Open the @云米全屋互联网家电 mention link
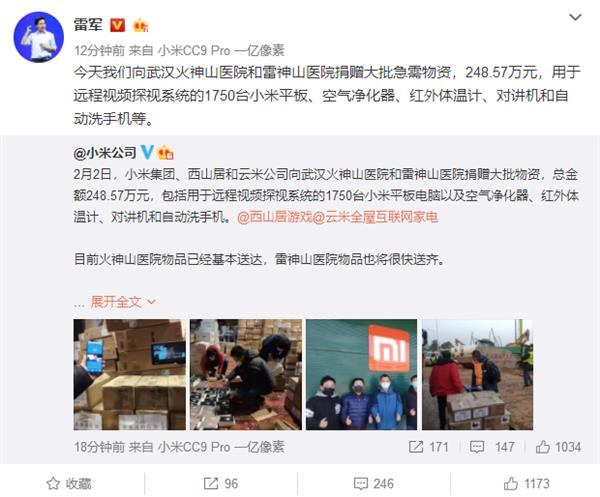This screenshot has height=497, width=600. point(376,217)
